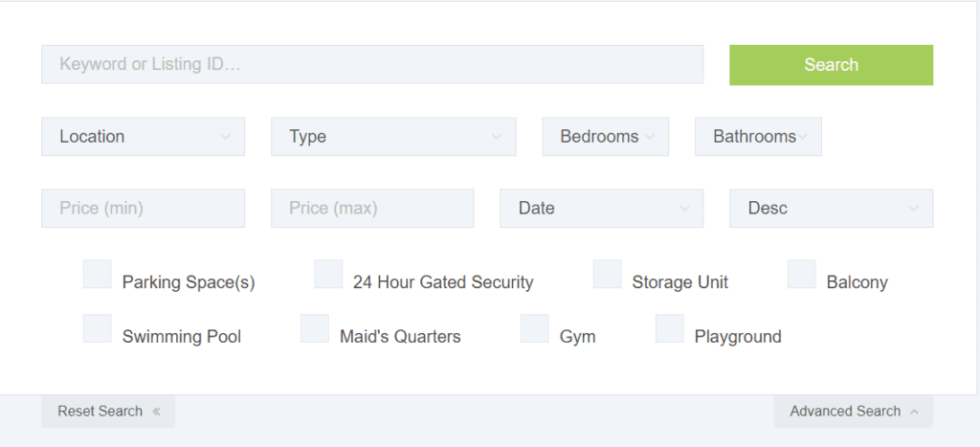Open the Location dropdown
The height and width of the screenshot is (447, 980).
point(144,136)
